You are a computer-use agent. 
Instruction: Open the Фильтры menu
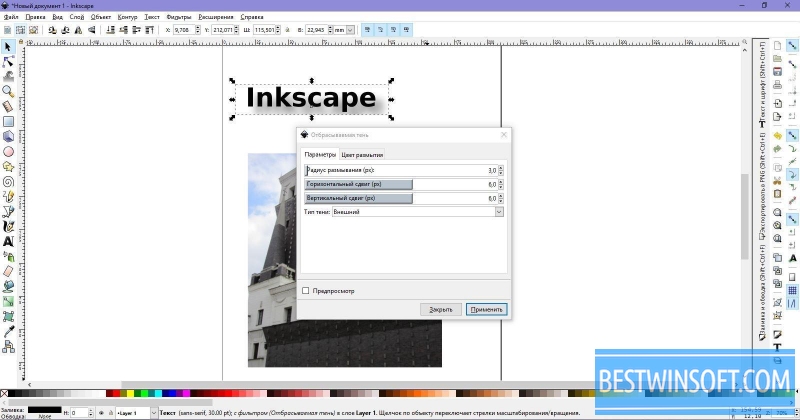tap(179, 17)
